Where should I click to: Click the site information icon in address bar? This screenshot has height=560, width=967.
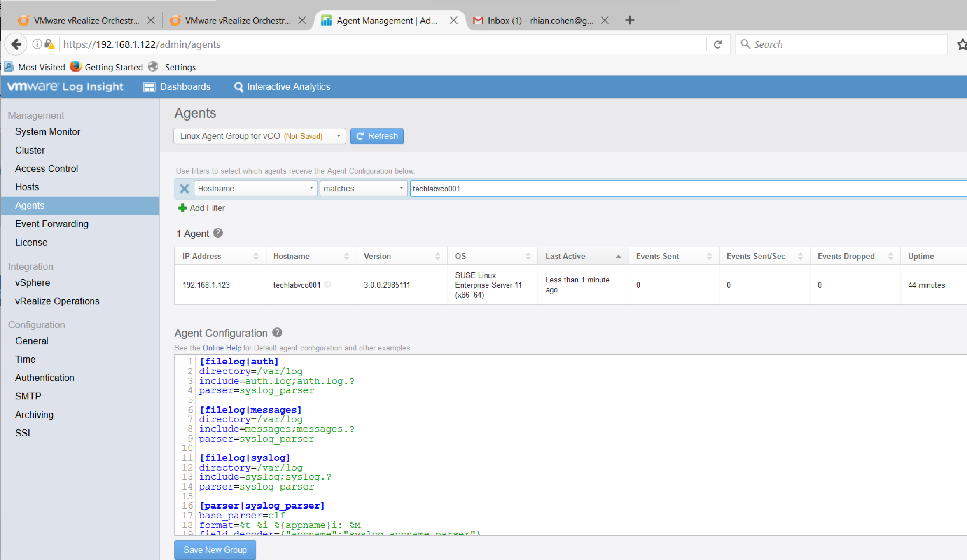(x=37, y=44)
